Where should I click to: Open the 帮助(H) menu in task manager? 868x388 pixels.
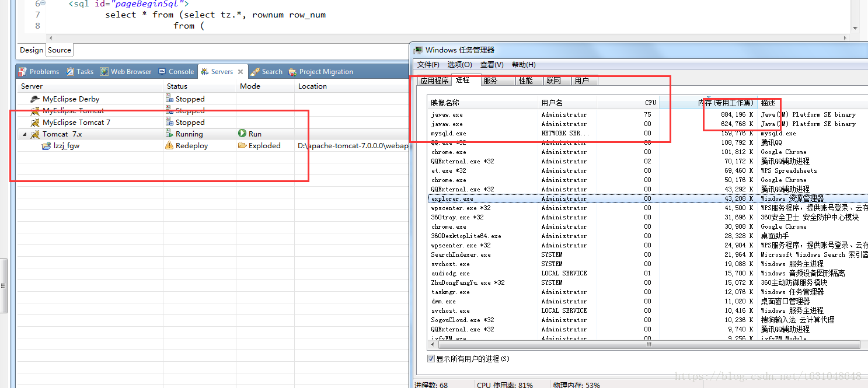[x=524, y=65]
